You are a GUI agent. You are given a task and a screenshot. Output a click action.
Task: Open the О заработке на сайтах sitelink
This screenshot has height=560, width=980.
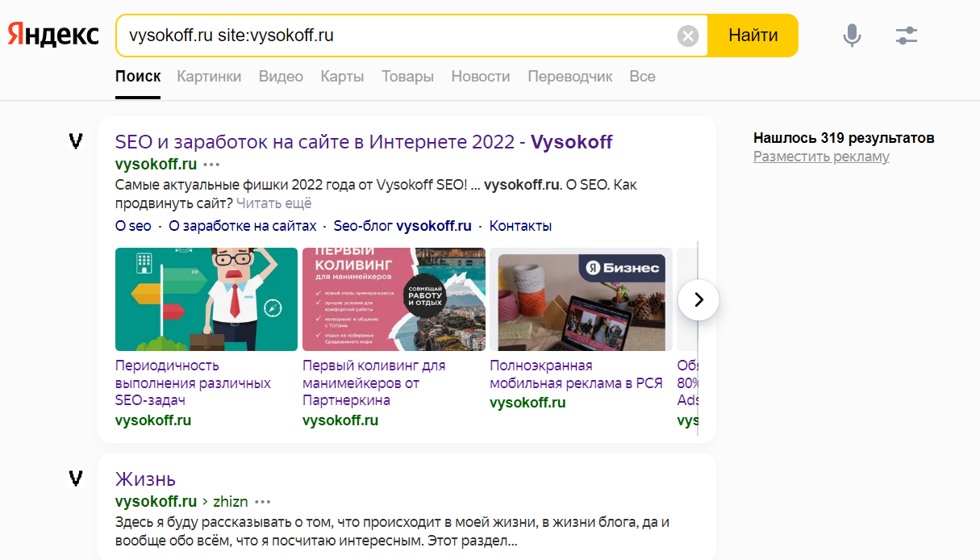pos(243,226)
